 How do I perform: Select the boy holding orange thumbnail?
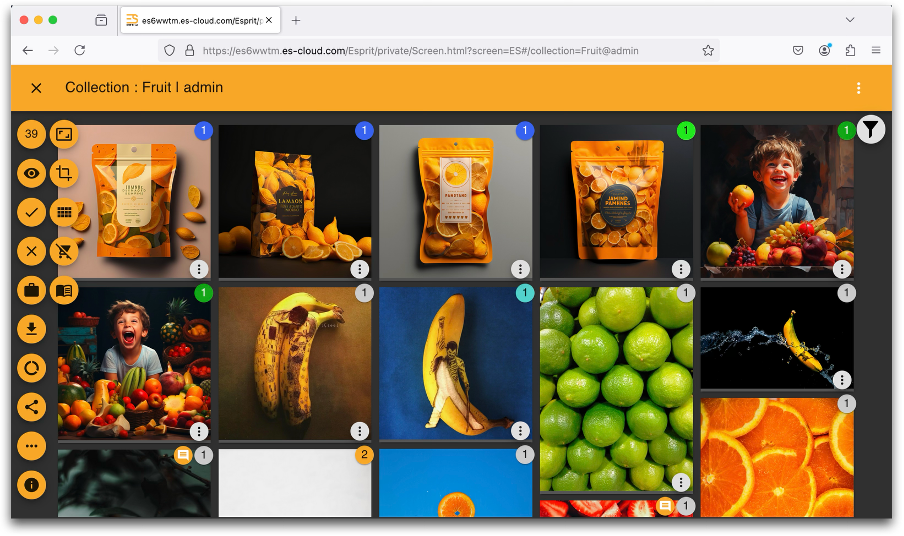click(x=777, y=201)
